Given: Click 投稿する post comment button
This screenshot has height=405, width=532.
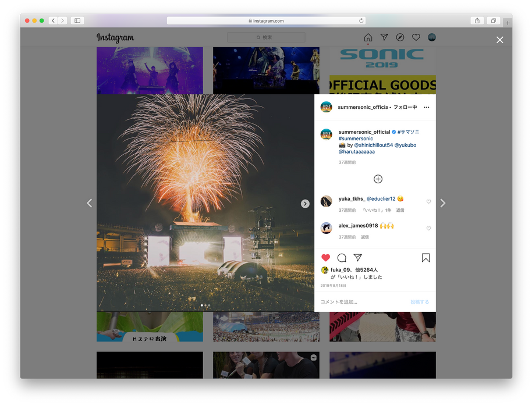Looking at the screenshot, I should click(x=420, y=302).
